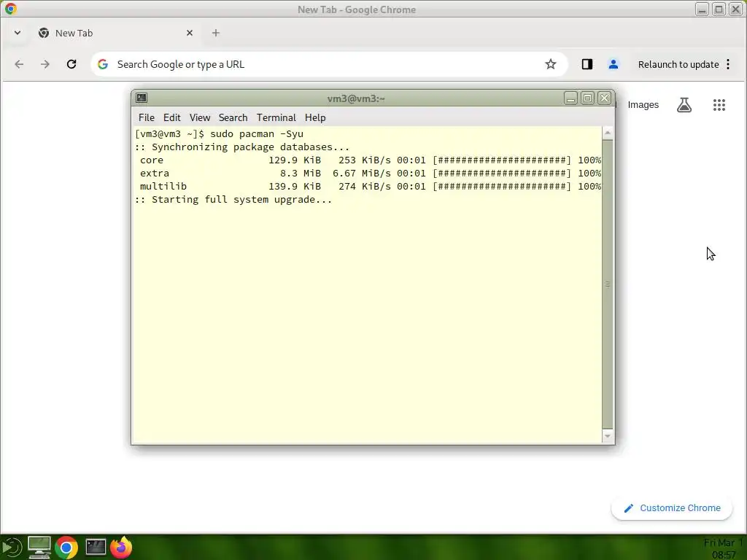Screen dimensions: 747x560
Task: Expand the tab search dropdown chevron
Action: (x=18, y=33)
